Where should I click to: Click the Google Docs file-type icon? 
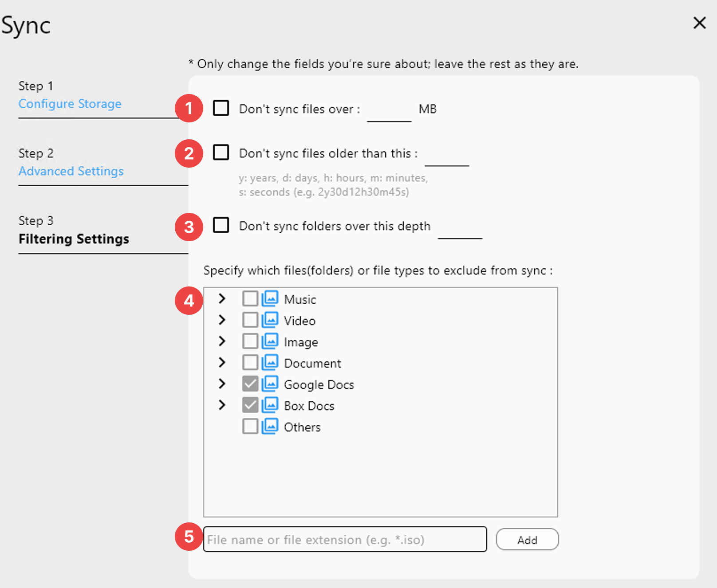click(x=270, y=384)
